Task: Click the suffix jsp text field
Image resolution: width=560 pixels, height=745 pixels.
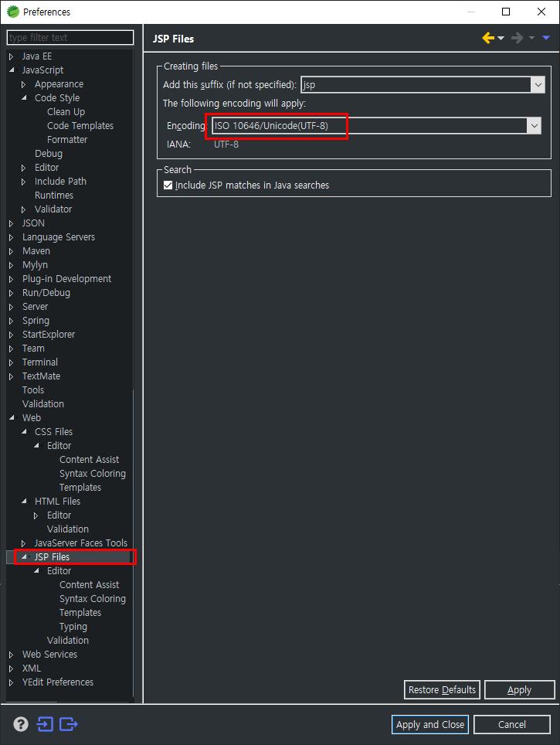Action: coord(416,85)
